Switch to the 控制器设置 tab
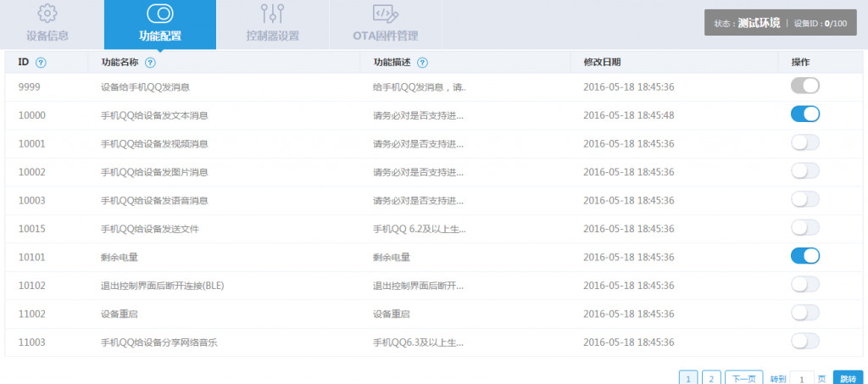The width and height of the screenshot is (868, 384). point(272,25)
